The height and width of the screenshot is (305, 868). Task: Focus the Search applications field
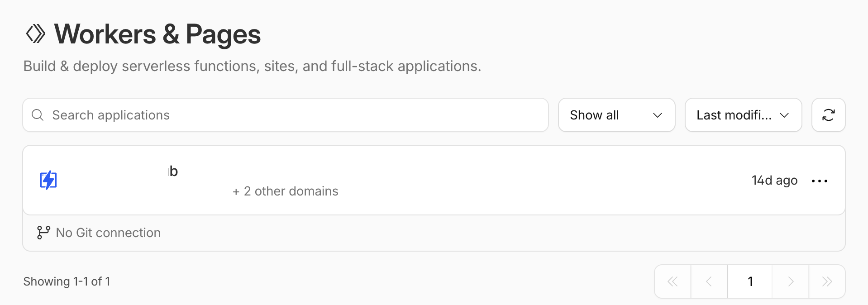290,115
